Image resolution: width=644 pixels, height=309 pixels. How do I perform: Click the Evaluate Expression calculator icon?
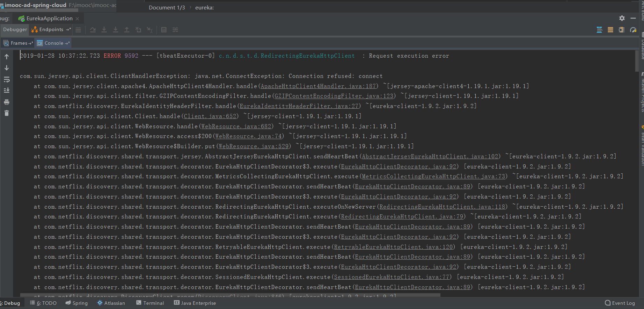(x=164, y=30)
